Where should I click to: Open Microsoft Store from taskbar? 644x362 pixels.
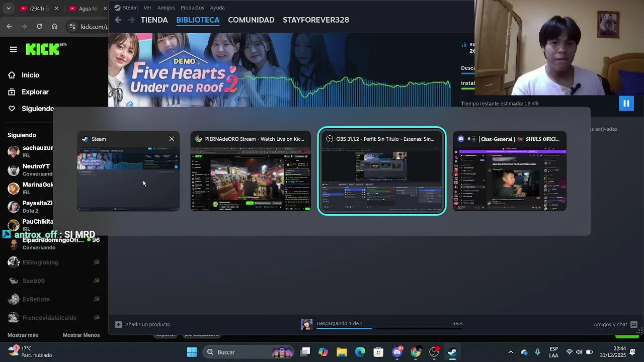tap(378, 352)
